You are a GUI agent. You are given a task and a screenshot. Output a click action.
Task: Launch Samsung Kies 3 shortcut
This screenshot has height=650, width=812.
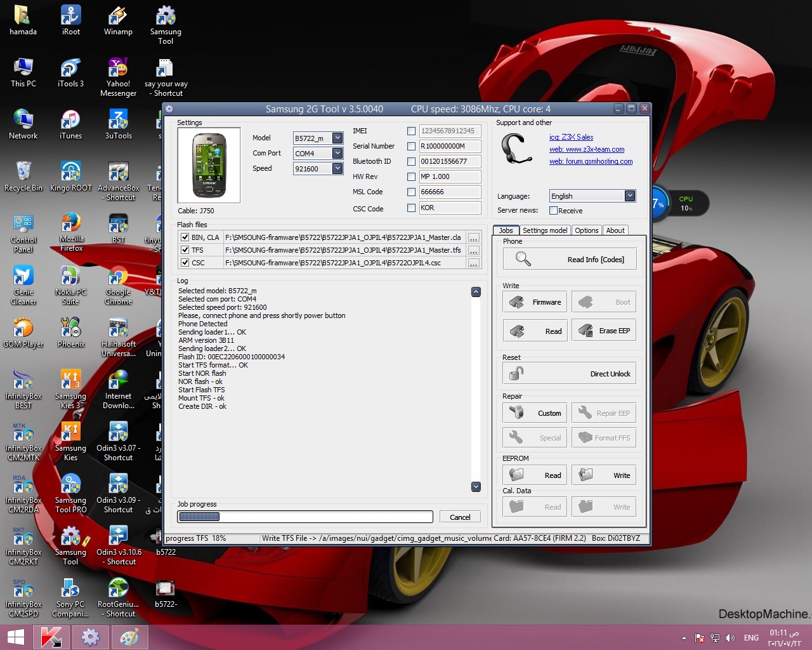70,390
